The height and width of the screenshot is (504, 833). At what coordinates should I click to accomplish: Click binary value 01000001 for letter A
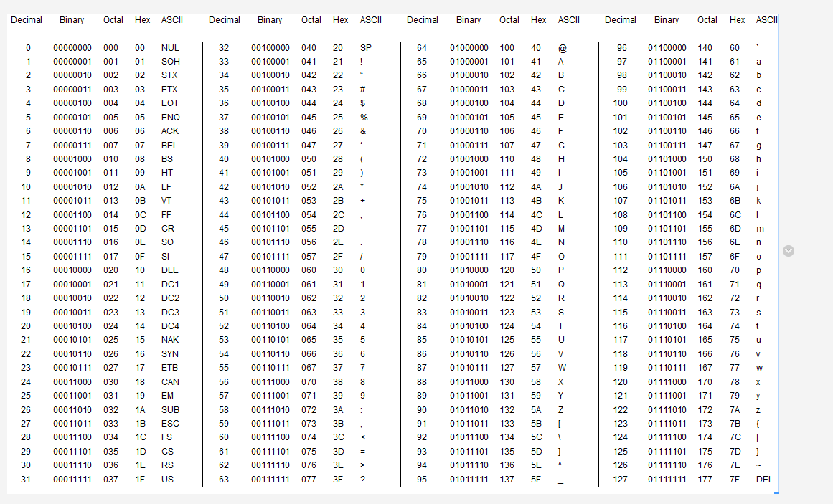pos(469,62)
